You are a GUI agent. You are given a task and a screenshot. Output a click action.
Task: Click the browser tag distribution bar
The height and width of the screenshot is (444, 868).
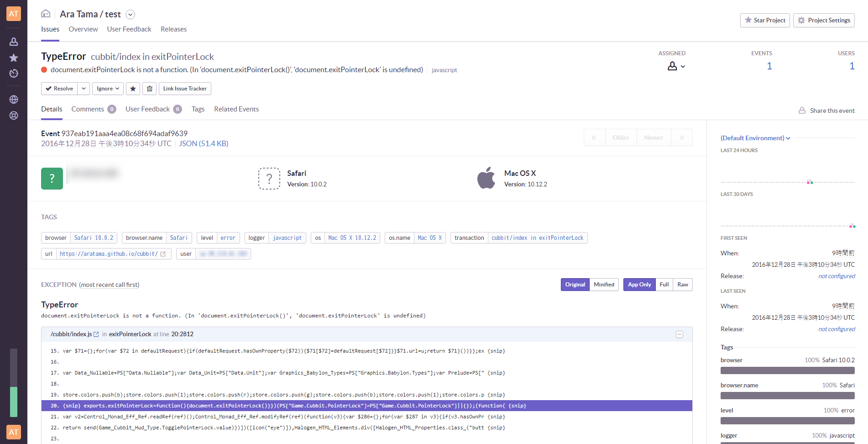788,370
